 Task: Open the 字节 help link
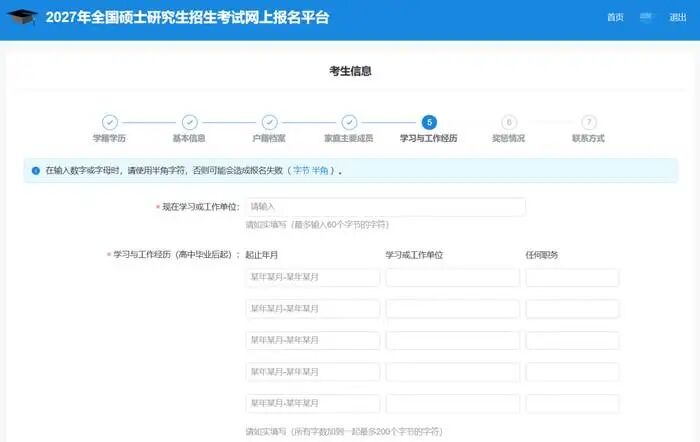(x=301, y=171)
